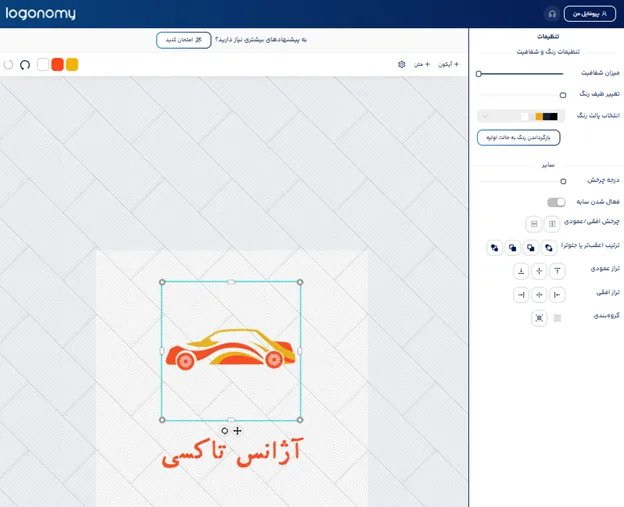Screen dimensions: 624x507
Task: Click the undo arrow icon in toolbar
Action: tap(25, 64)
